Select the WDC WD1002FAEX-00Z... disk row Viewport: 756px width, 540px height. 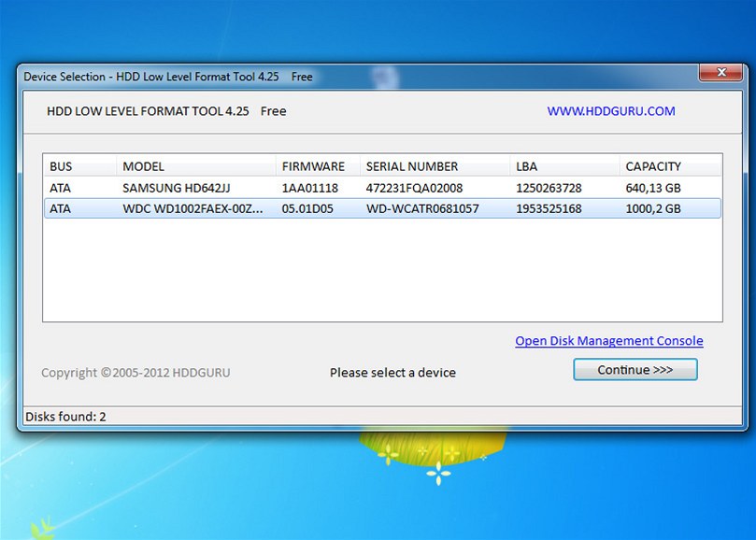[382, 208]
